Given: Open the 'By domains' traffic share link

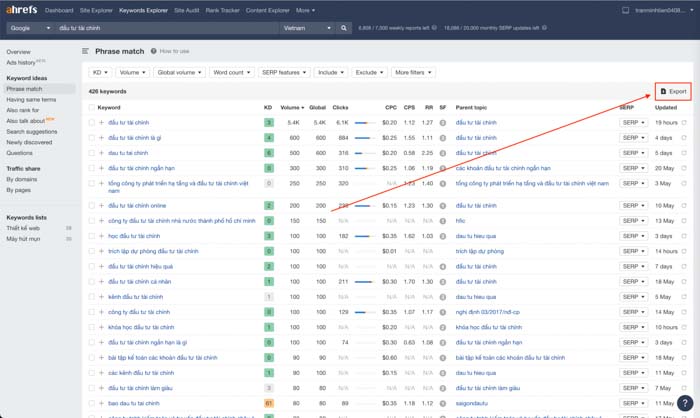Looking at the screenshot, I should pyautogui.click(x=22, y=179).
